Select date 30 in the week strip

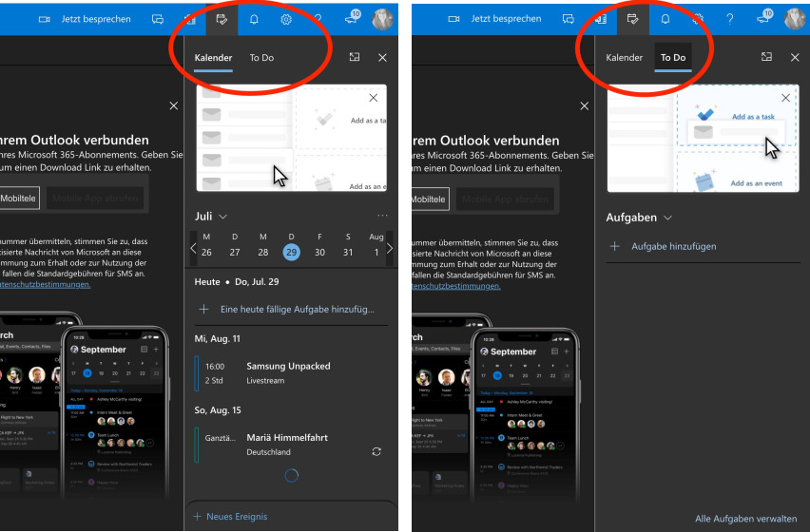point(320,253)
